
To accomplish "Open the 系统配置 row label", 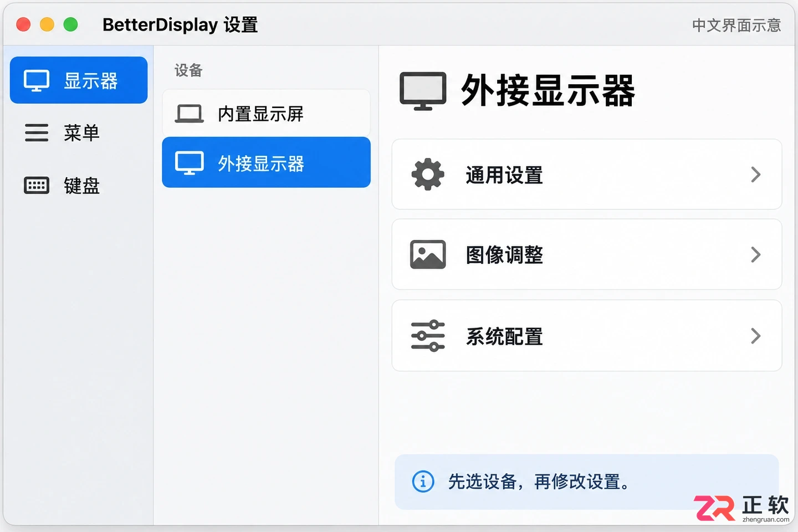I will pos(504,336).
